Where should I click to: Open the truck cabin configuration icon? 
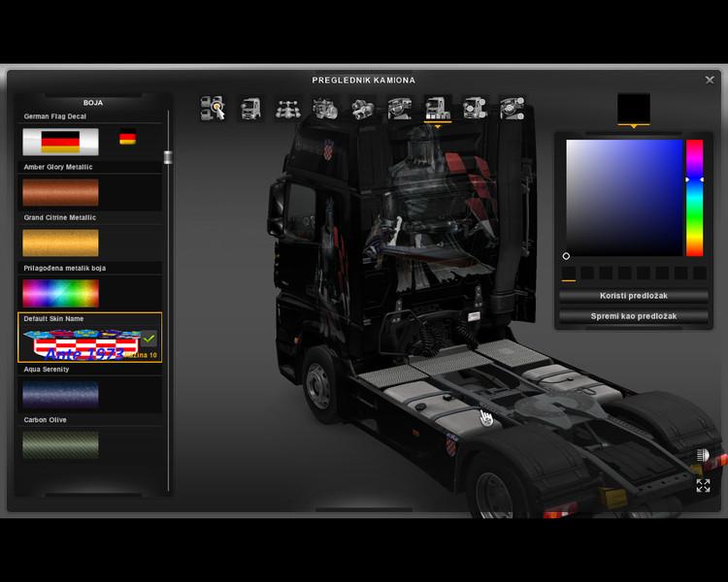tap(249, 109)
